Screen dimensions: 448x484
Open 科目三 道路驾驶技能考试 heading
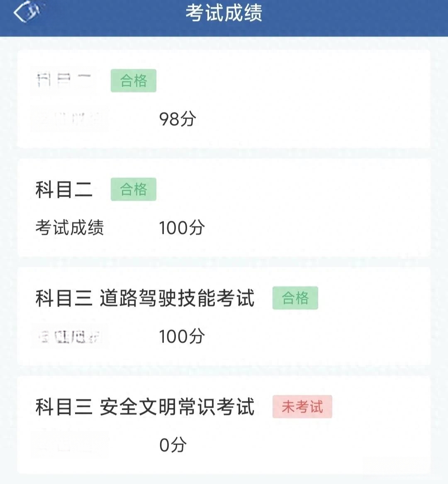145,298
